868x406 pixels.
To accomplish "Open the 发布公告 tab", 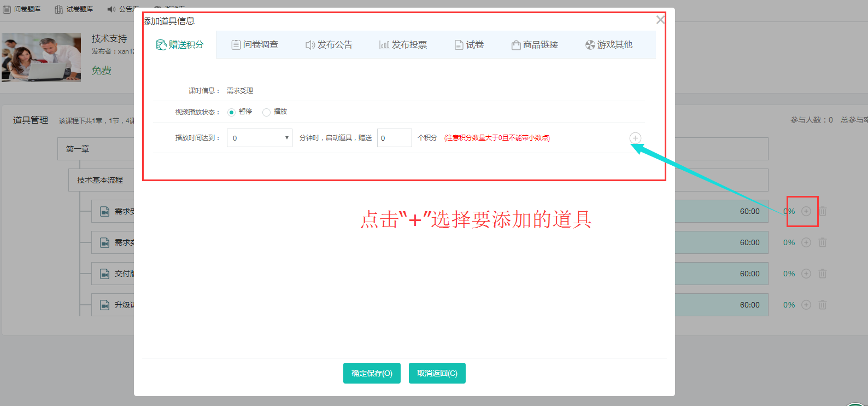I will point(329,45).
